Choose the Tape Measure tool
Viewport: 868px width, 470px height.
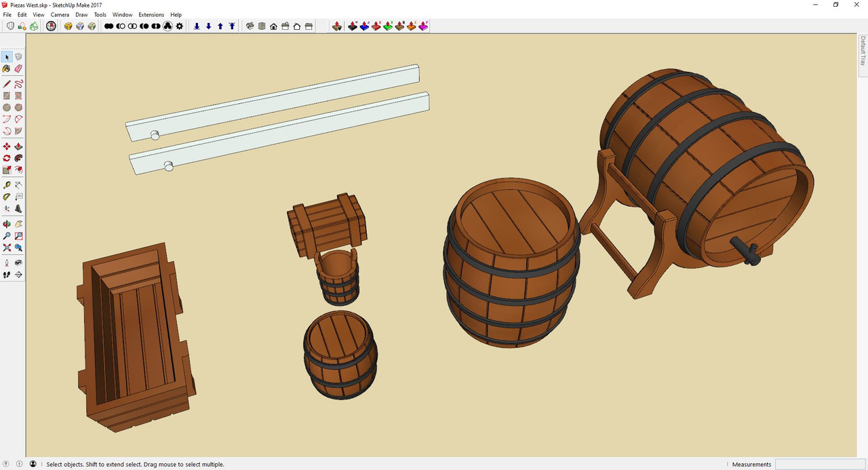click(x=7, y=185)
